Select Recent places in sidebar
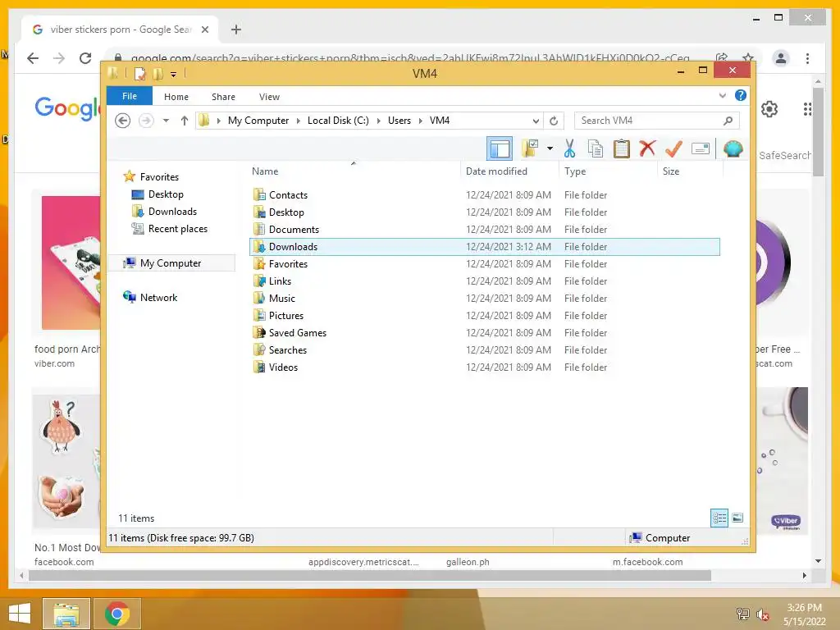 tap(178, 229)
